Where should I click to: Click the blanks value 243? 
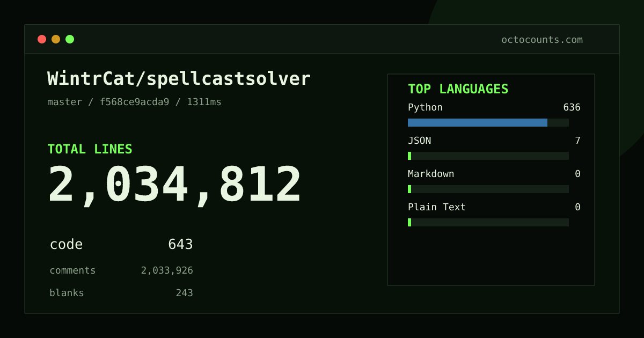coord(184,293)
